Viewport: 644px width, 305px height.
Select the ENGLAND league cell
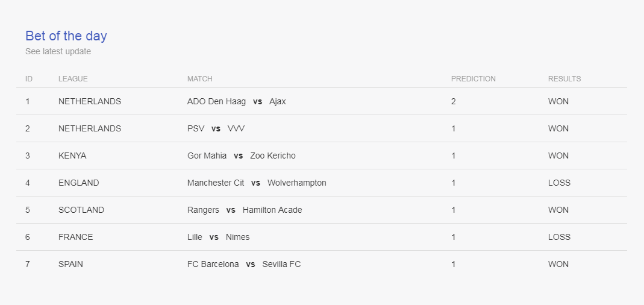tap(78, 183)
